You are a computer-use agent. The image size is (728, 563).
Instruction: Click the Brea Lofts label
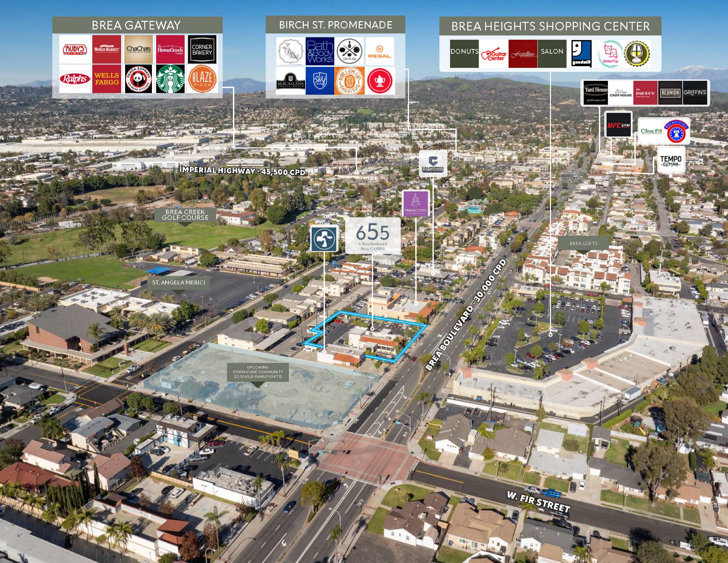pyautogui.click(x=583, y=243)
